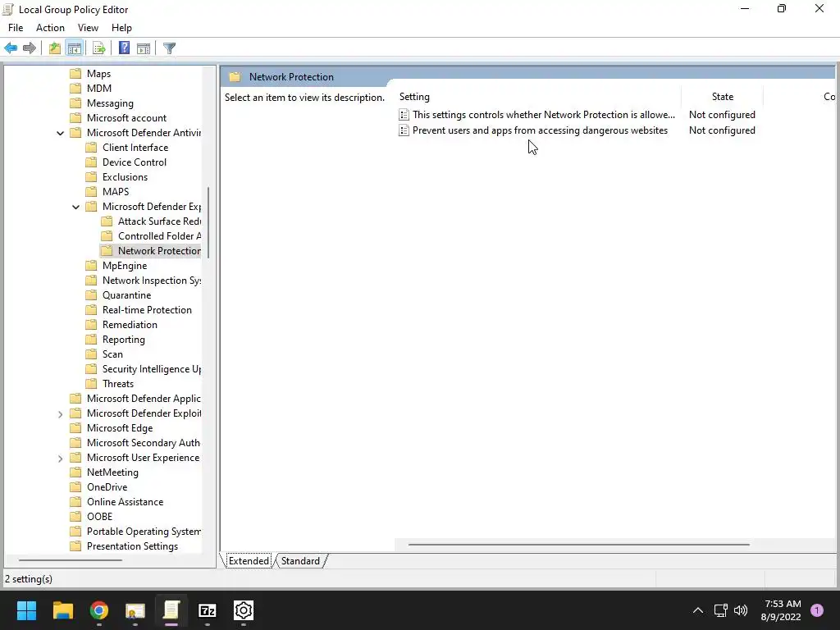The height and width of the screenshot is (630, 840).
Task: Open the Help toolbar icon
Action: tap(124, 48)
